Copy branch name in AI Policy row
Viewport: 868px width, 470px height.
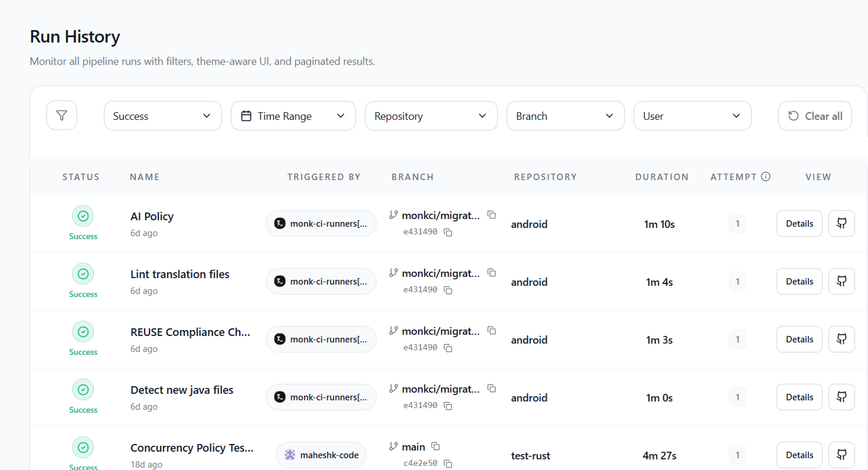pyautogui.click(x=492, y=215)
